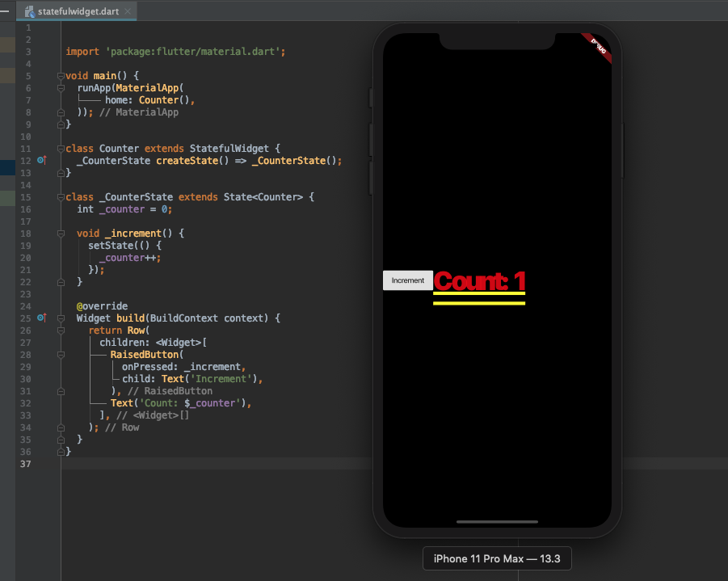Collapse the RaisedButton fold on line 28

pos(61,355)
